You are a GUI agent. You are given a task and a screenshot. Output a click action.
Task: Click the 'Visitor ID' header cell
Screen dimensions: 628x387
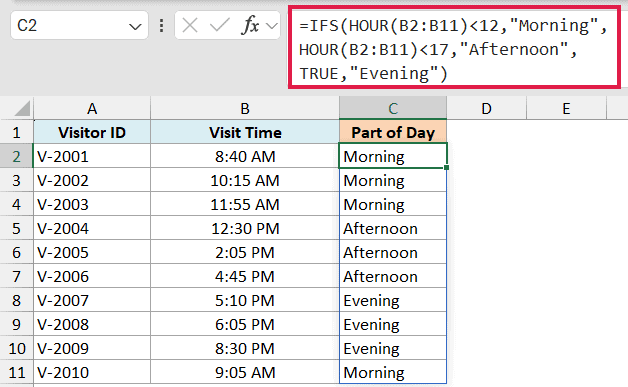pyautogui.click(x=92, y=132)
